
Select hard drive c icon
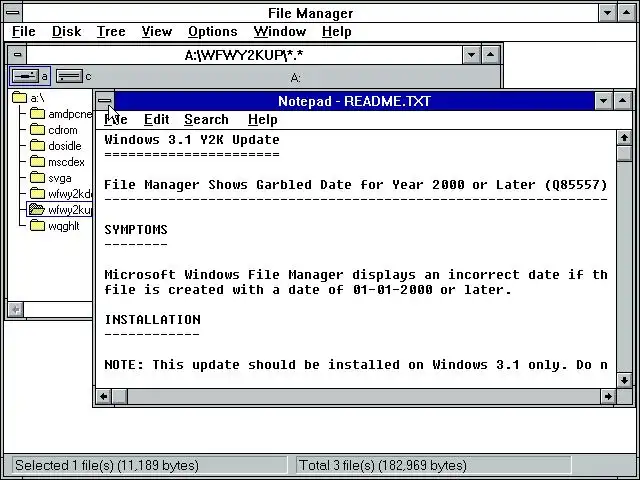click(69, 76)
